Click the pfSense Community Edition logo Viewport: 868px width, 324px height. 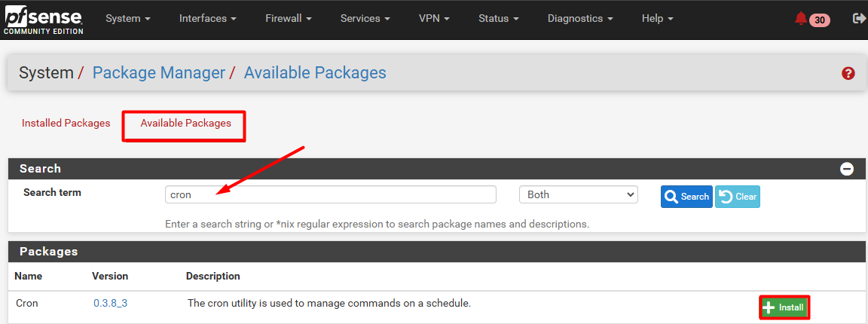point(44,20)
